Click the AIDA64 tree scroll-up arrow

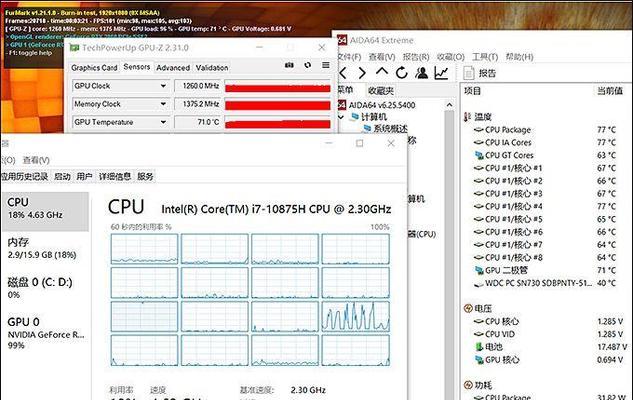point(449,105)
